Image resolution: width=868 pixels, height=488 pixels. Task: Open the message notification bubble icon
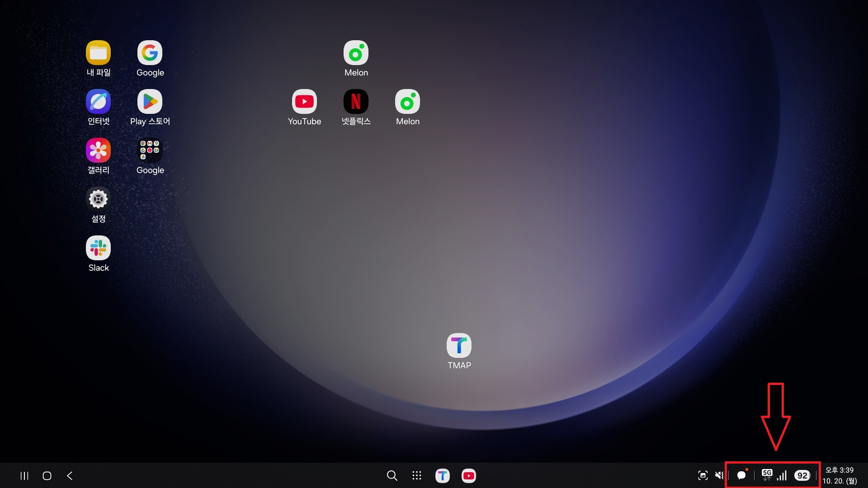click(x=741, y=475)
